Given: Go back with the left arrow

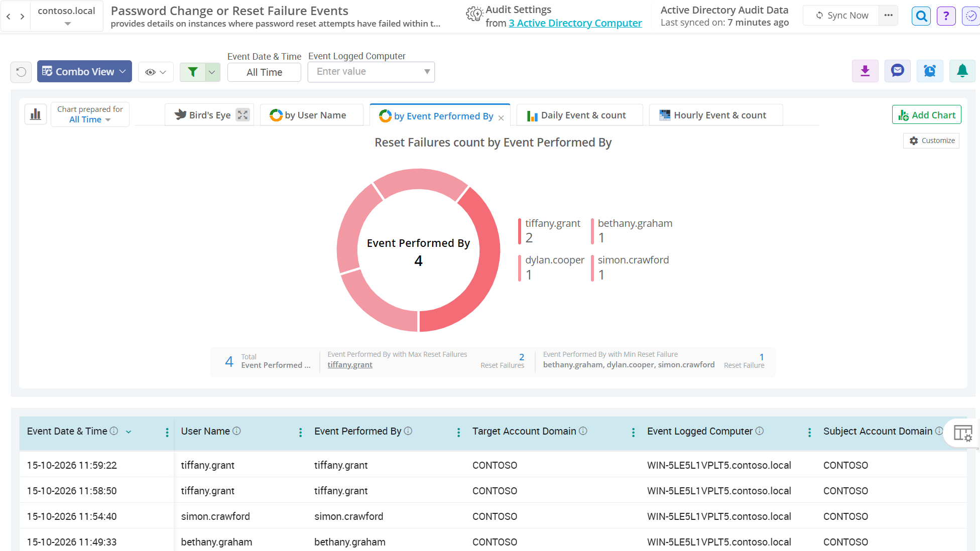Looking at the screenshot, I should click(x=9, y=17).
